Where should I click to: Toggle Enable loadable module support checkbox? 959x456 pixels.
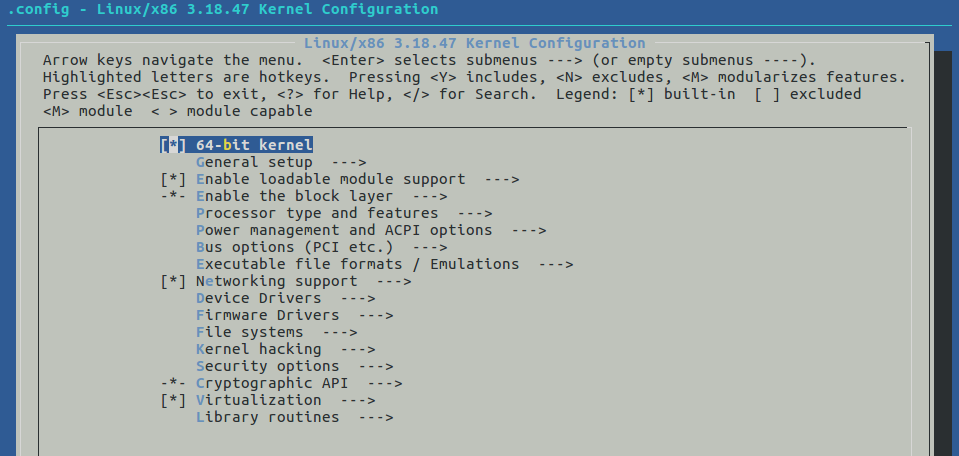point(173,179)
